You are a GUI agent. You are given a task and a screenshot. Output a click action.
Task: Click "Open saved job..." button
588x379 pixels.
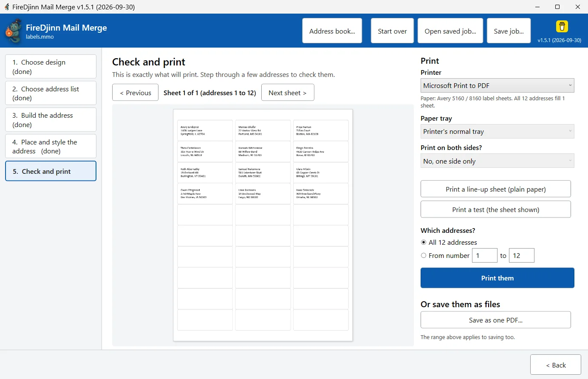click(x=450, y=31)
